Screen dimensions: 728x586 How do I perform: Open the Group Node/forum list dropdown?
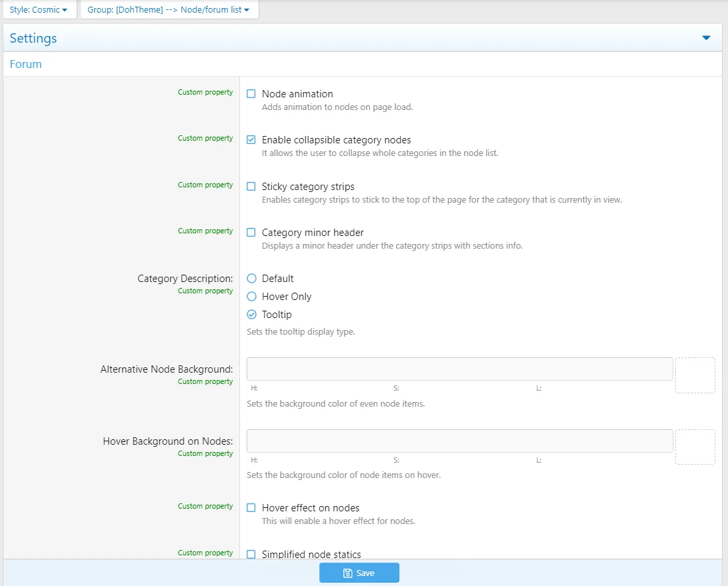click(169, 10)
